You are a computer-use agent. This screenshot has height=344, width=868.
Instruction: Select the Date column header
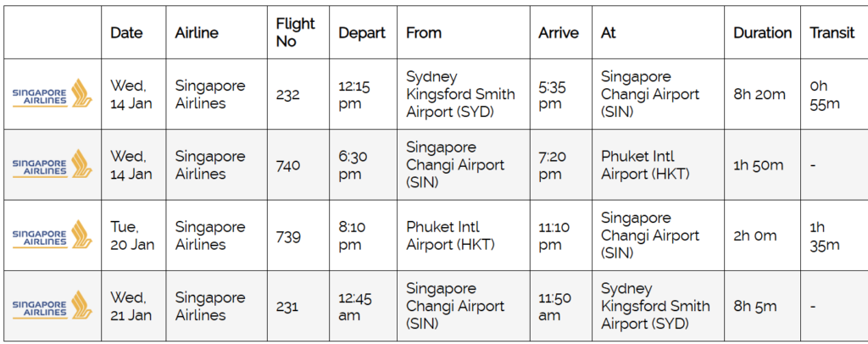tap(127, 33)
